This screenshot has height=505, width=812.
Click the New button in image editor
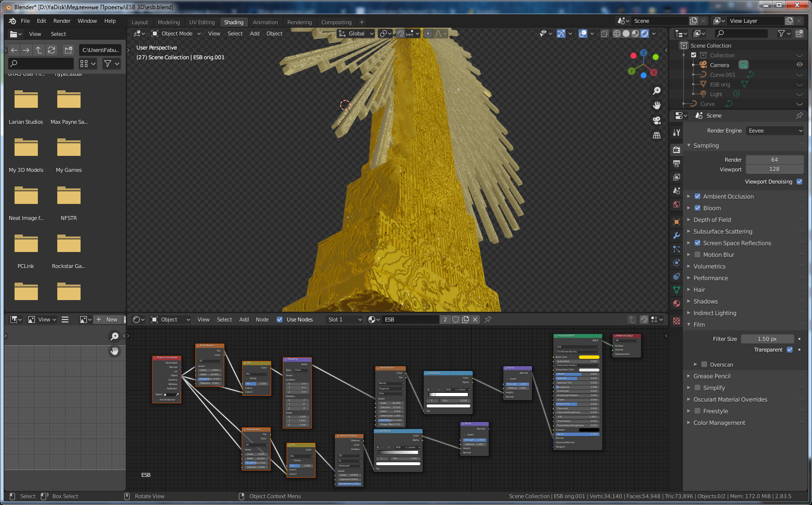(108, 320)
